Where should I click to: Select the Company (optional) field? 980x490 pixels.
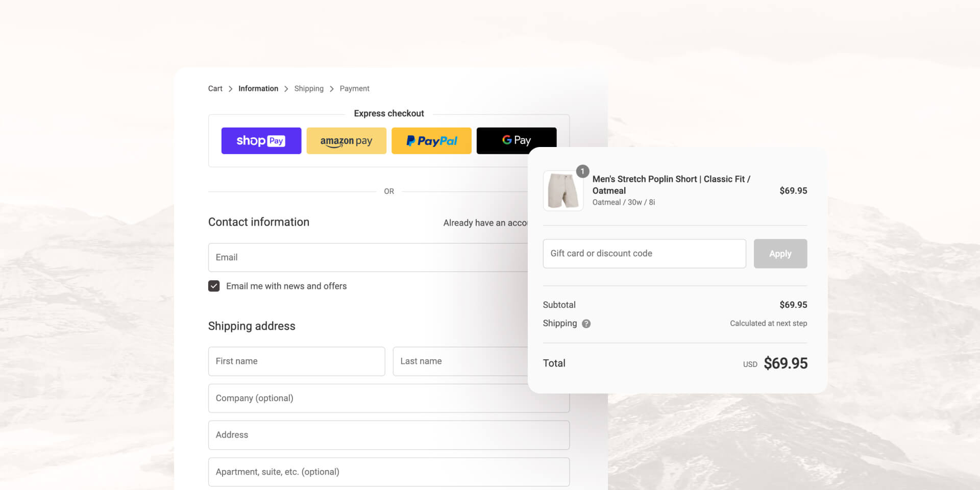click(x=389, y=398)
